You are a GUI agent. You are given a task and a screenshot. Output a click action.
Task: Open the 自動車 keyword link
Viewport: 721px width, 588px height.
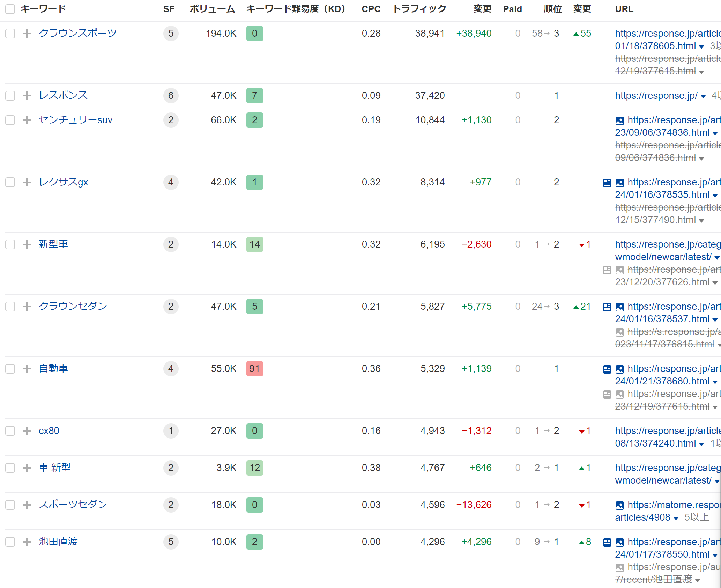click(53, 368)
